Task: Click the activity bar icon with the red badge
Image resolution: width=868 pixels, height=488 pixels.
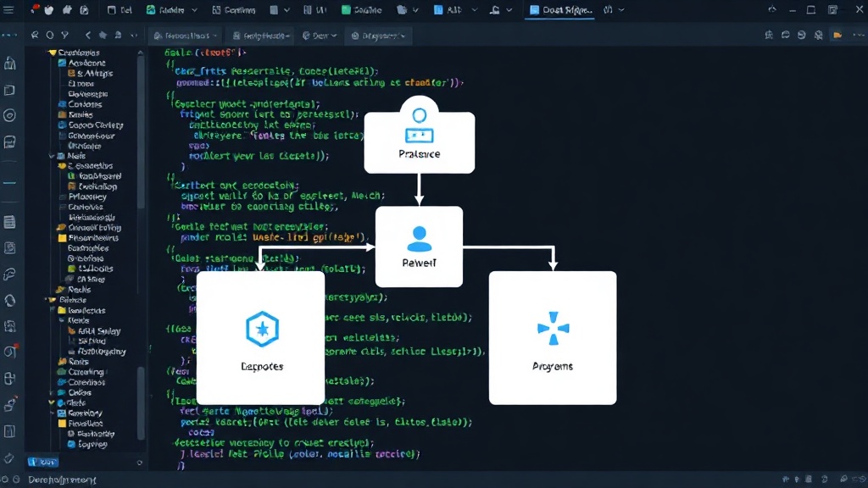Action: click(x=10, y=352)
